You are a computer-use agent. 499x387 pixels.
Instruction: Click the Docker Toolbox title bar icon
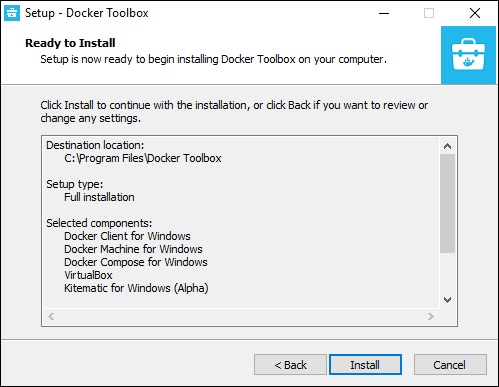[12, 13]
